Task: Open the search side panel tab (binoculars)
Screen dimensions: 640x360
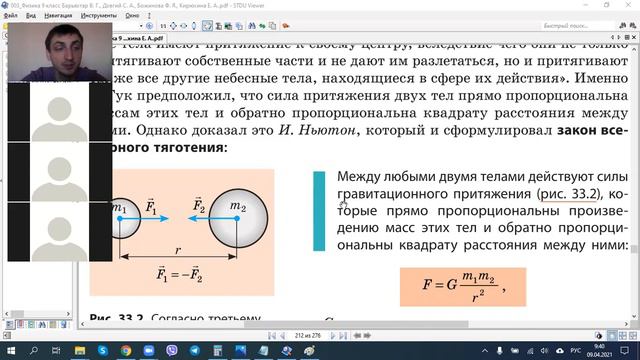Action: click(42, 325)
